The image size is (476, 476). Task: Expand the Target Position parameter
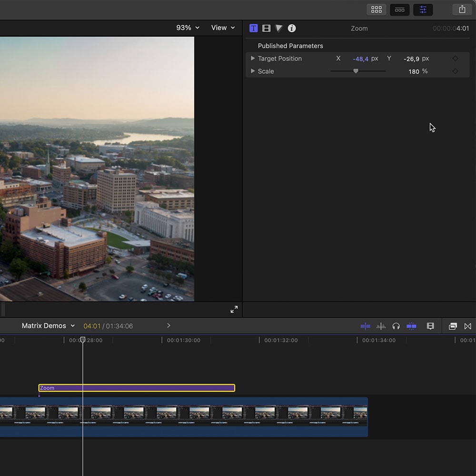tap(253, 59)
